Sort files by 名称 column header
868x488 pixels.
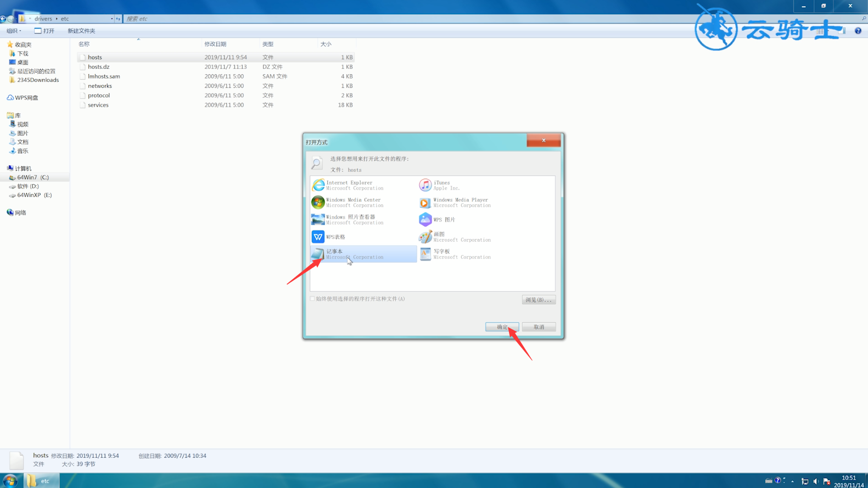138,44
